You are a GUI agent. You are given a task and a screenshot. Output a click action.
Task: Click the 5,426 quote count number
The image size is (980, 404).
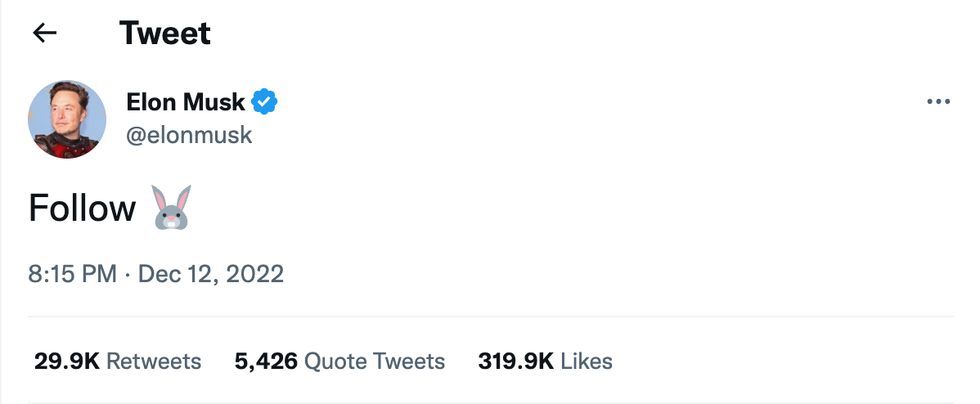[265, 361]
